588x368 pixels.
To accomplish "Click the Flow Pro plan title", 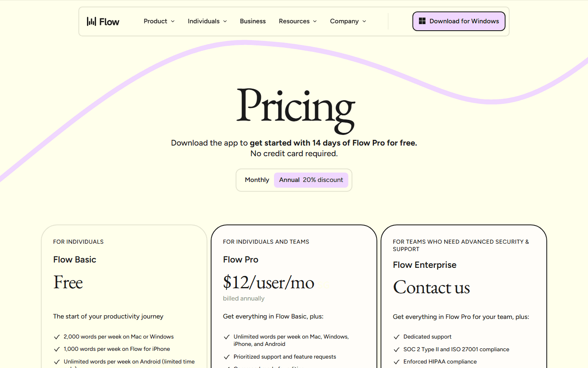I will 241,260.
